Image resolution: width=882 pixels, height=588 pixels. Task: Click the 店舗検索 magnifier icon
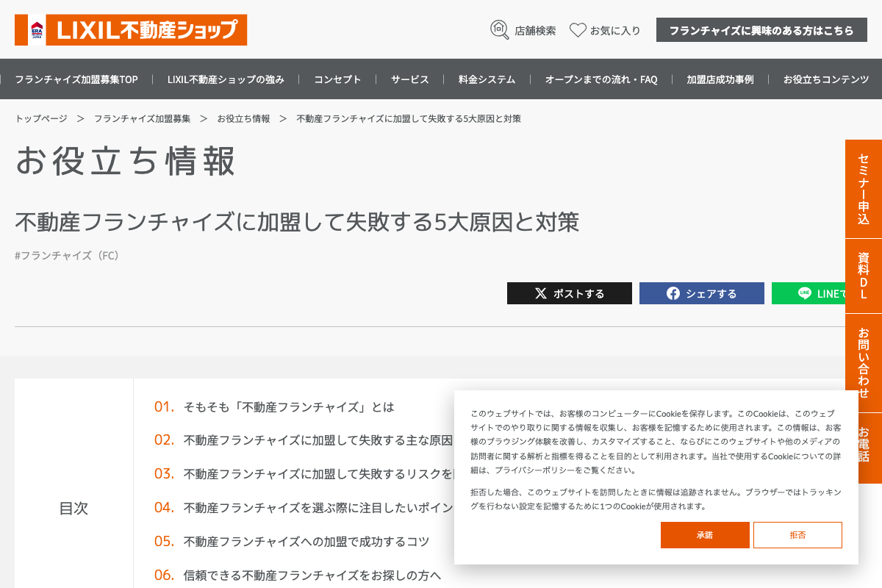pos(500,30)
